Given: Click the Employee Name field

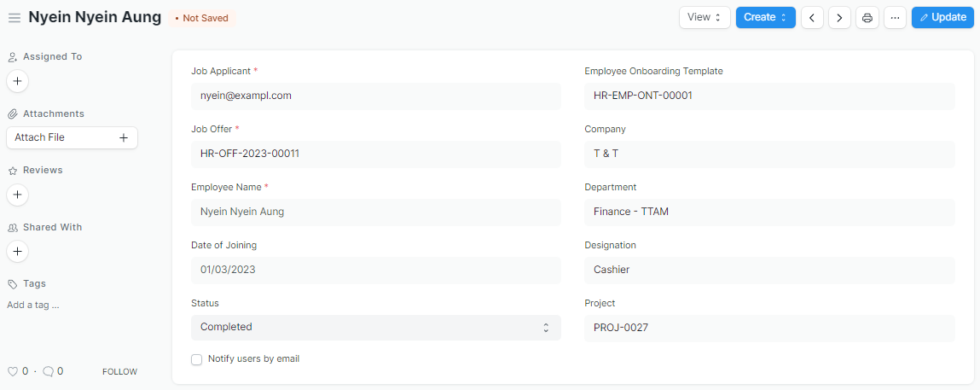Looking at the screenshot, I should [x=375, y=212].
